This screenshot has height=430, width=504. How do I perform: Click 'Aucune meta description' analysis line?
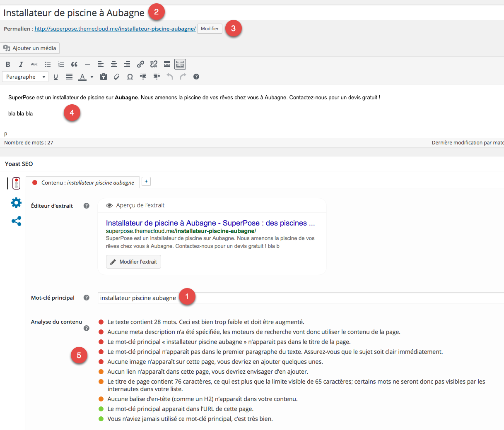point(254,332)
